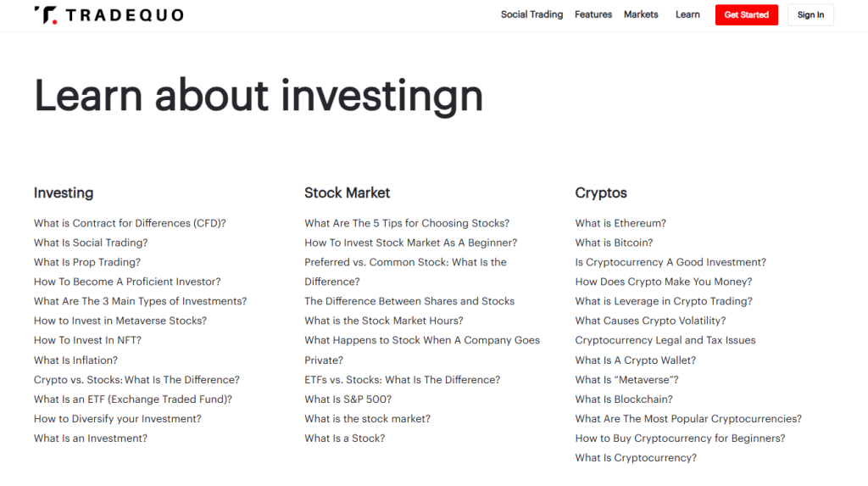
Task: View 'ETFs vs. Stocks: What Is The Difference?'
Action: pos(402,379)
